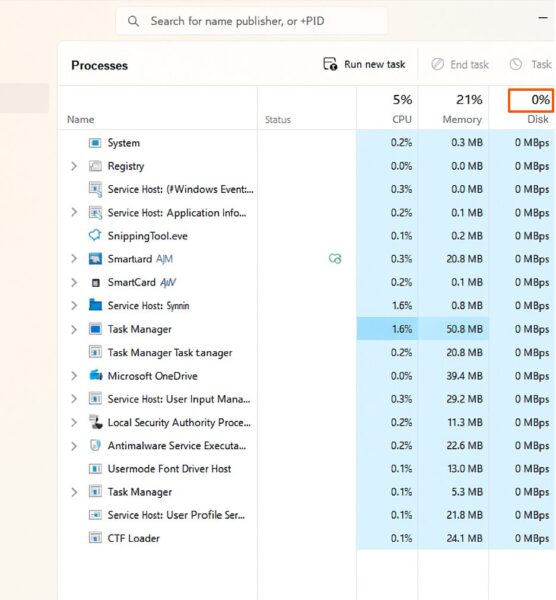
Task: Expand the SmartCard AjN row
Action: coord(74,282)
